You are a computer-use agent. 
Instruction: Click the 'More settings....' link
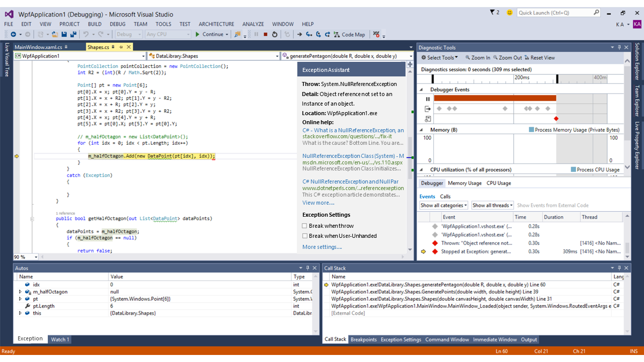(x=322, y=247)
